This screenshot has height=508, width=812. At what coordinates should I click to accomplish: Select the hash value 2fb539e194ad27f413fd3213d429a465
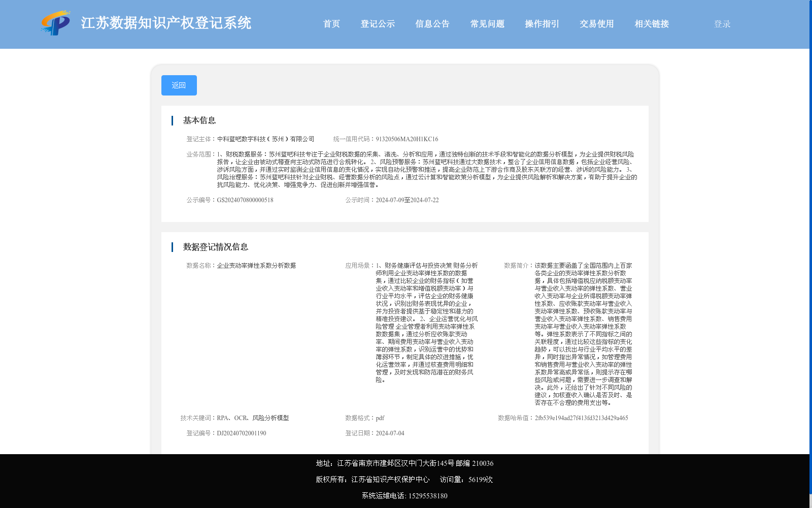point(582,418)
